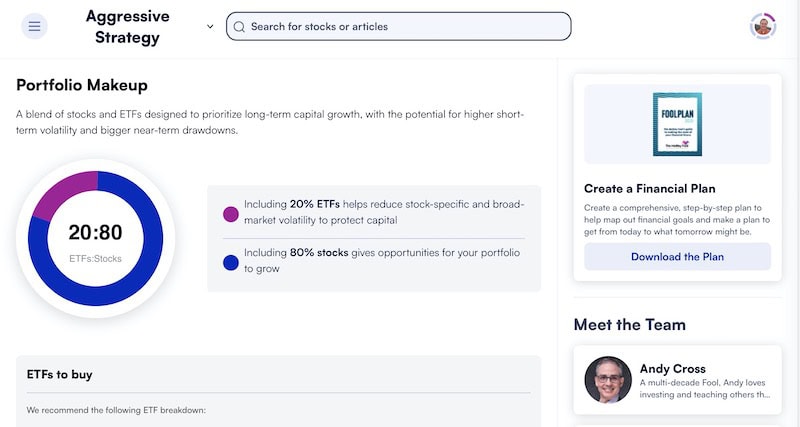Click the FoolPlan book cover image

click(x=677, y=124)
